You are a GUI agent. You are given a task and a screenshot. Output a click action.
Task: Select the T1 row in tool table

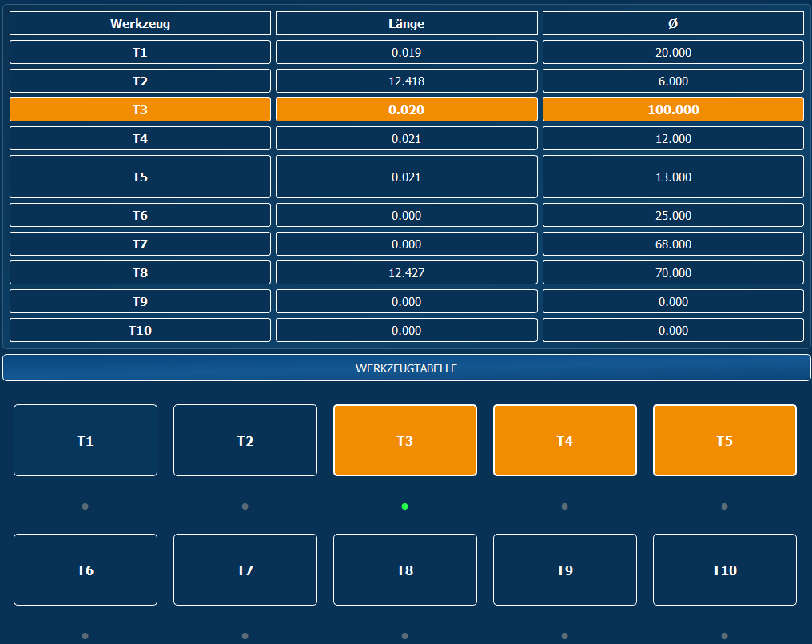140,52
